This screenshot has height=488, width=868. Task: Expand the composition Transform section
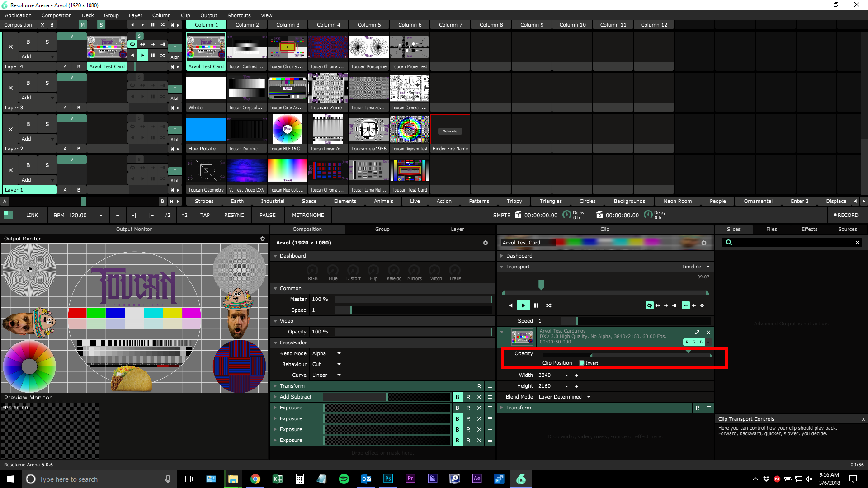tap(275, 386)
